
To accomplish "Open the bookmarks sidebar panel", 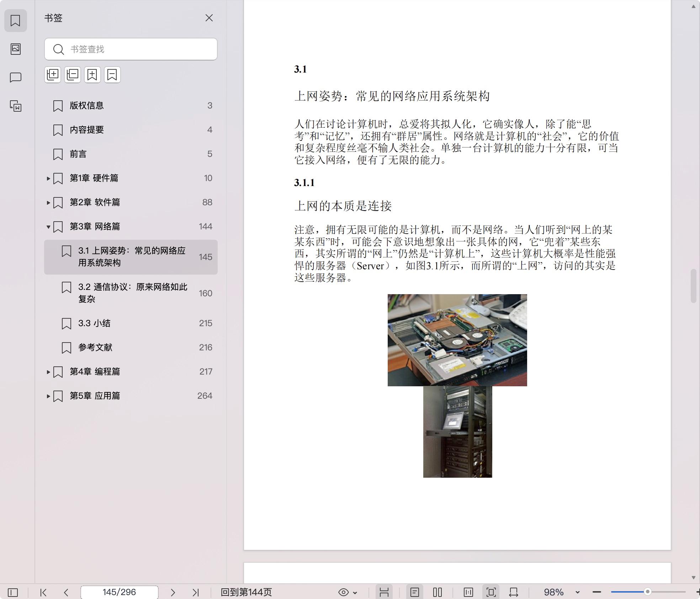I will pyautogui.click(x=15, y=21).
